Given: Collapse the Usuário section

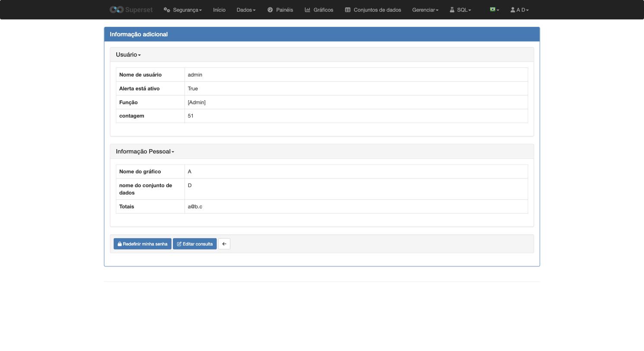Looking at the screenshot, I should [128, 54].
